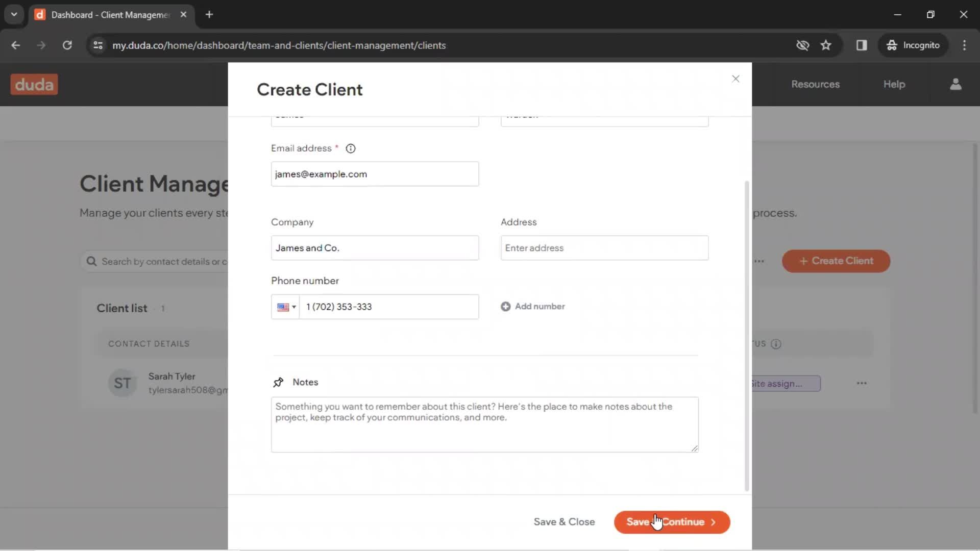
Task: Click the browser Back arrow
Action: [x=16, y=45]
